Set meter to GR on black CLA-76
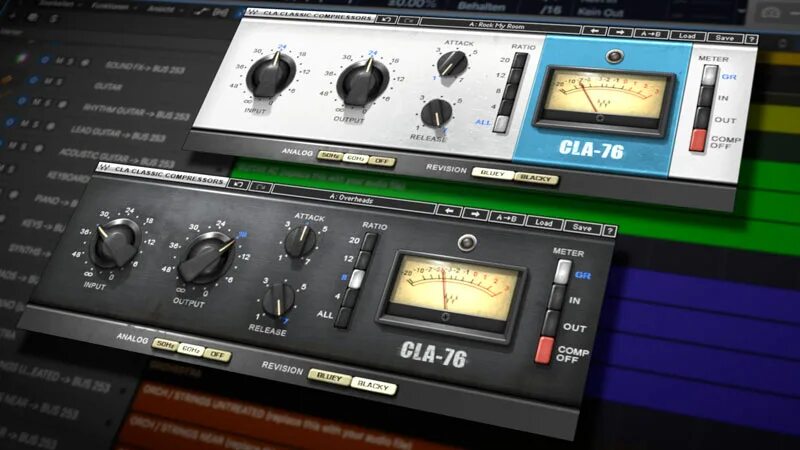This screenshot has width=800, height=450. [x=563, y=272]
